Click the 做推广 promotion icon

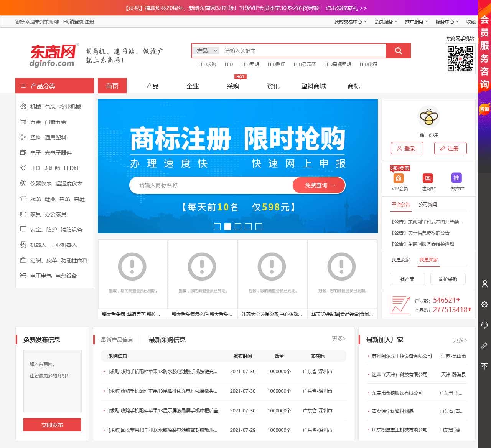[456, 178]
